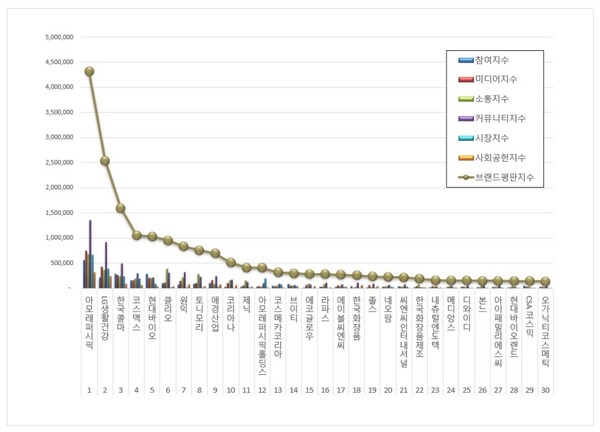Select the rank number 30 label

(545, 390)
